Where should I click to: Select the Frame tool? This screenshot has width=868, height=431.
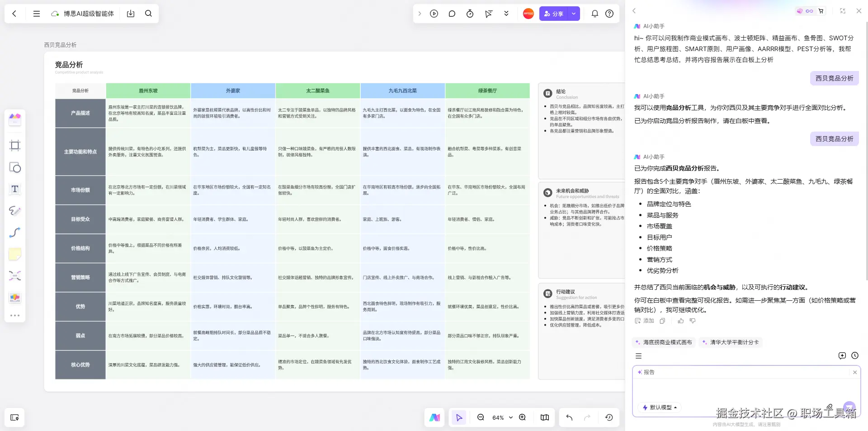pos(15,145)
